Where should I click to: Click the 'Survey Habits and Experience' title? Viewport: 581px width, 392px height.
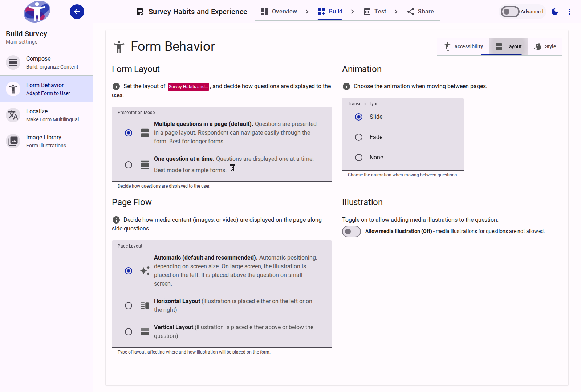coord(198,12)
